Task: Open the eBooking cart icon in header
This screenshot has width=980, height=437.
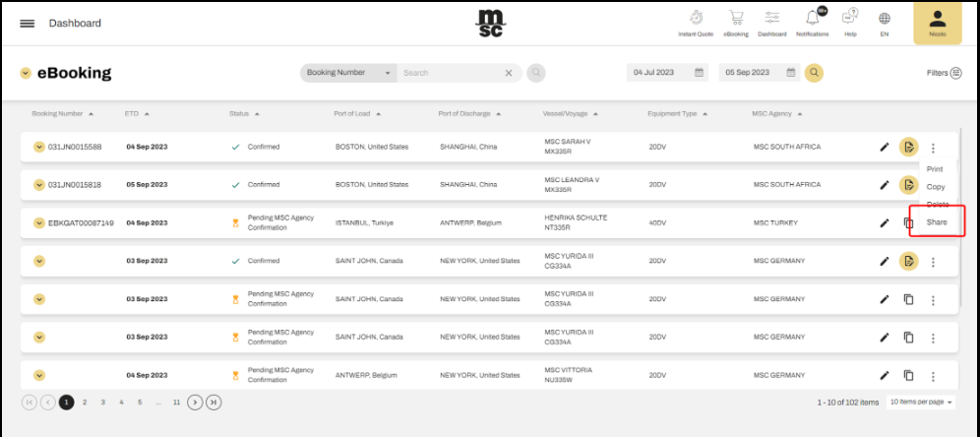Action: [736, 24]
